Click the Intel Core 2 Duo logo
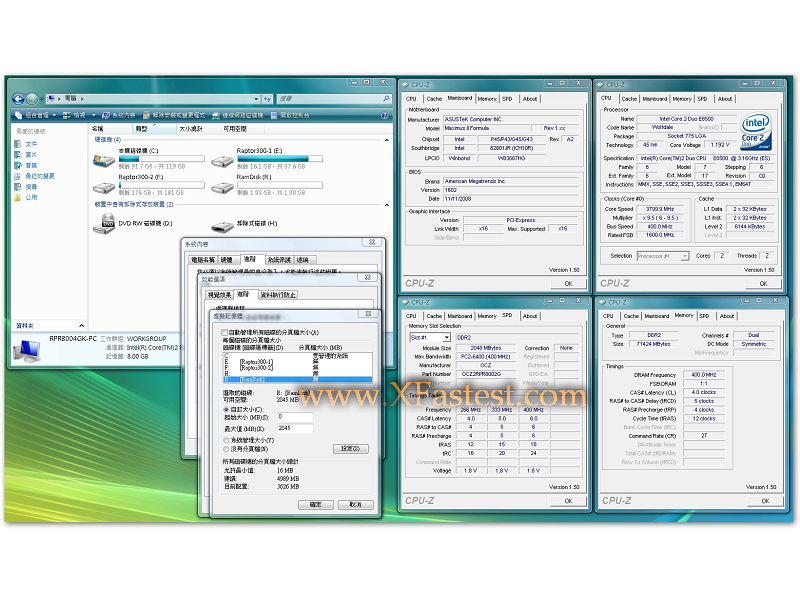 (756, 131)
